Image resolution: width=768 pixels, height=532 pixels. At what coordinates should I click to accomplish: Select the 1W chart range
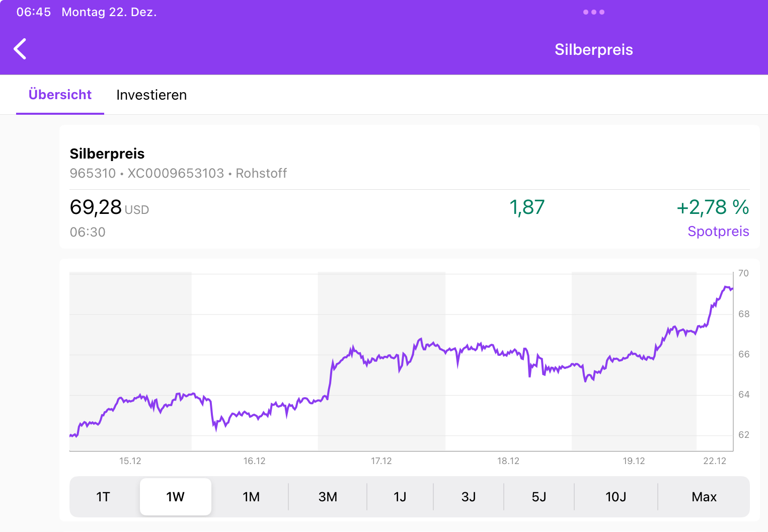point(175,497)
